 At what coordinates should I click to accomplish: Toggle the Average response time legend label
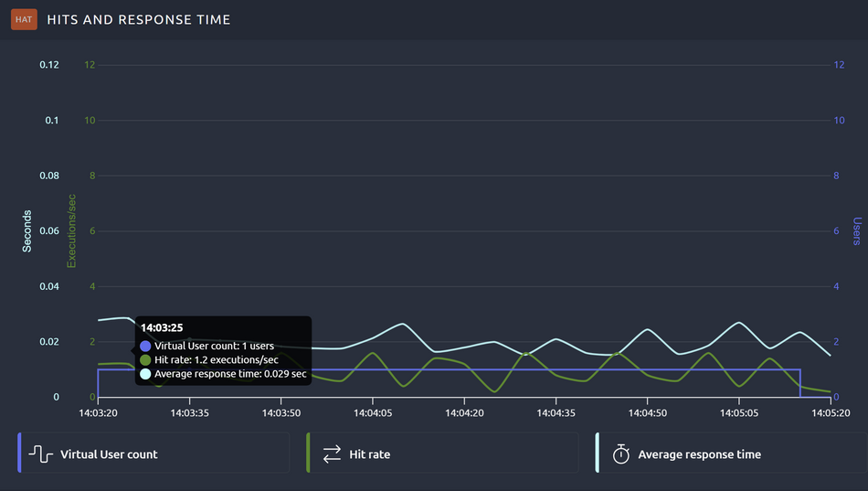[x=699, y=454]
